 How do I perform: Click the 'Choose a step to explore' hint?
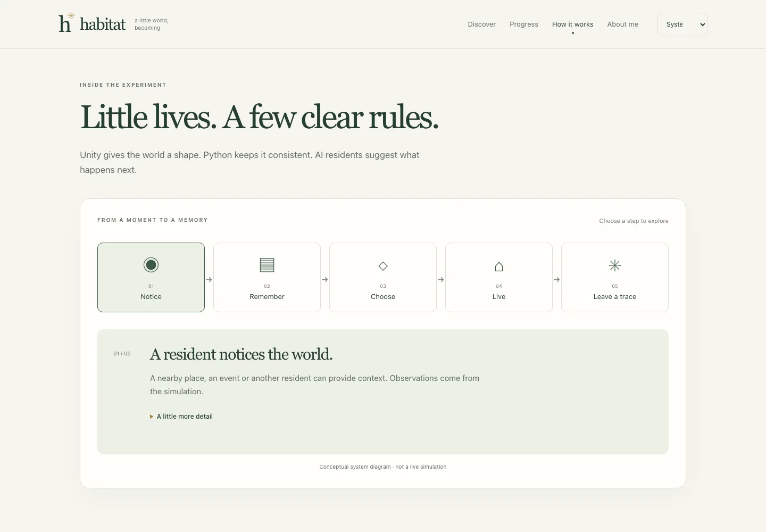(634, 221)
